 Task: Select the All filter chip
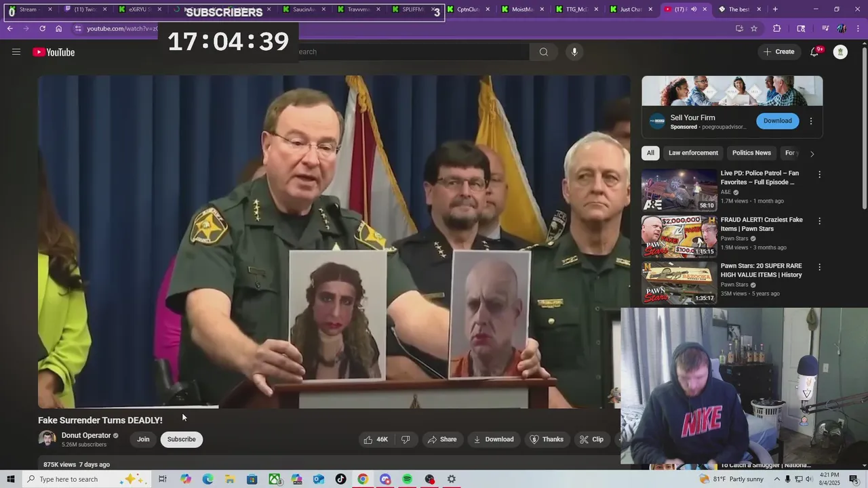pos(650,153)
